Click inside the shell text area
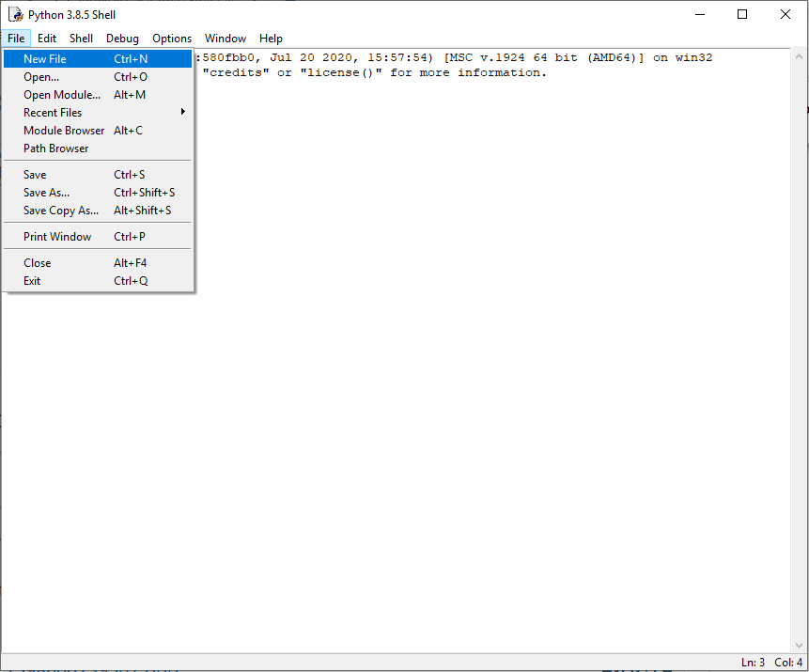The width and height of the screenshot is (809, 672). (x=470, y=376)
